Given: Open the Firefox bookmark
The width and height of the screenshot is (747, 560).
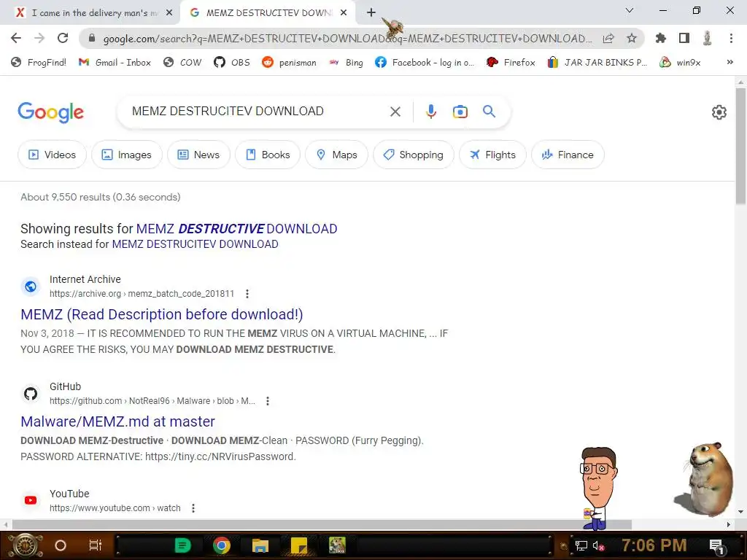Looking at the screenshot, I should [511, 63].
